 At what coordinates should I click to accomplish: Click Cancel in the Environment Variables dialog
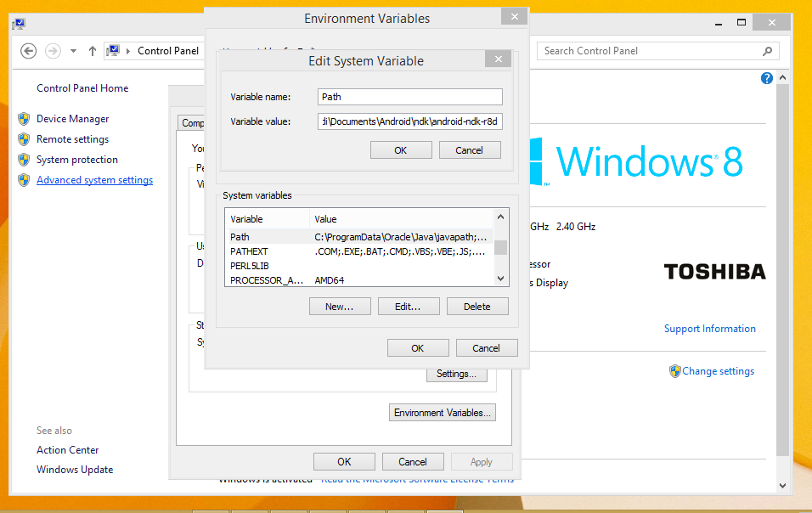[x=487, y=348]
